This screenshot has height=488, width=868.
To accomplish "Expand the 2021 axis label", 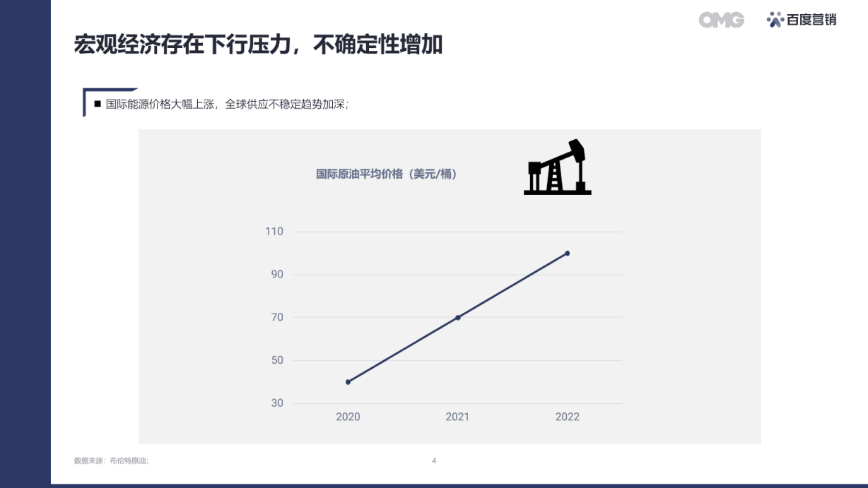I will pyautogui.click(x=456, y=417).
